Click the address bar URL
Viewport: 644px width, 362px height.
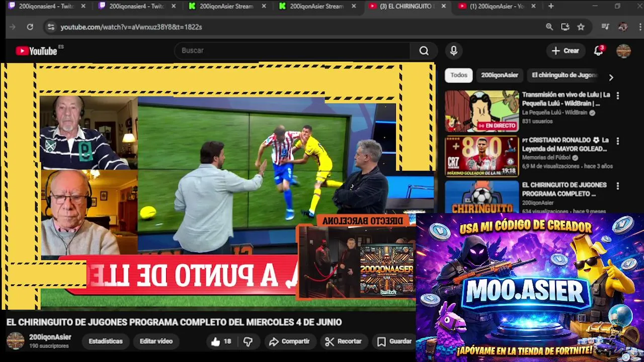[131, 27]
